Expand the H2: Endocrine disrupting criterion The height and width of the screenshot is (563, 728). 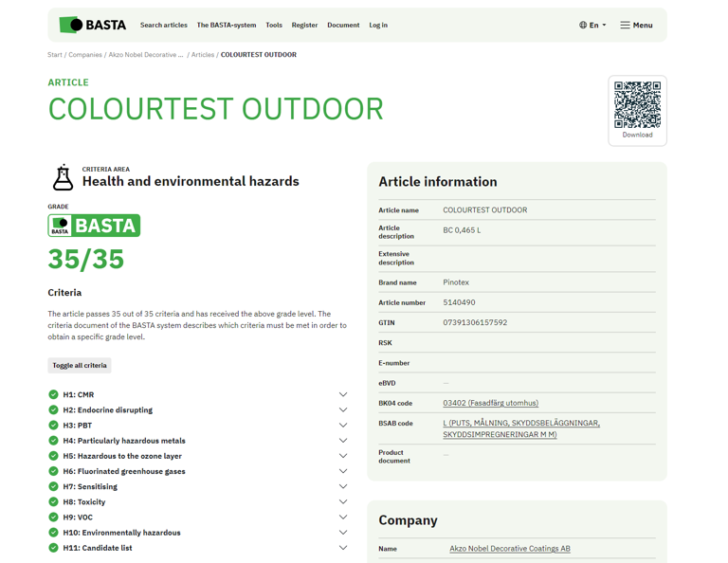342,410
